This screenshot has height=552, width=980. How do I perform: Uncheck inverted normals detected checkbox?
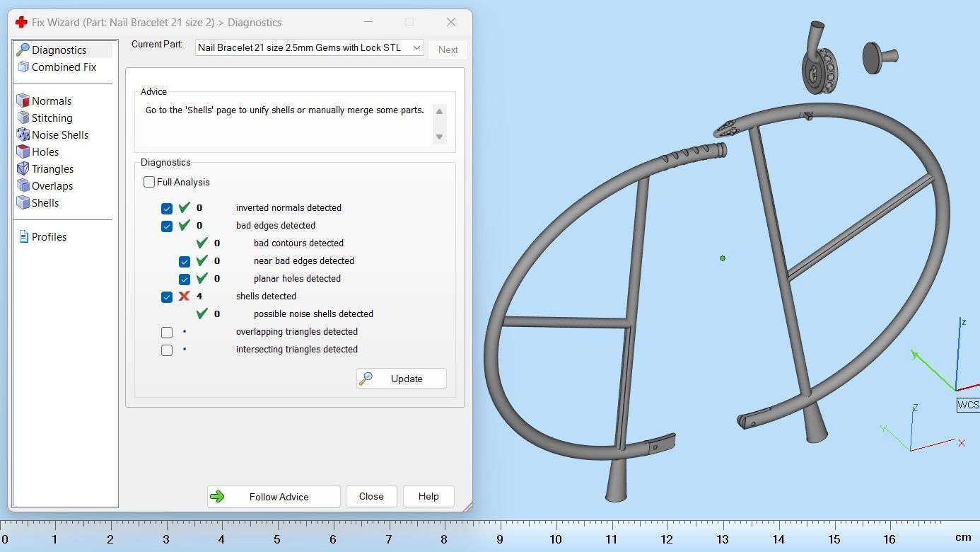click(167, 208)
